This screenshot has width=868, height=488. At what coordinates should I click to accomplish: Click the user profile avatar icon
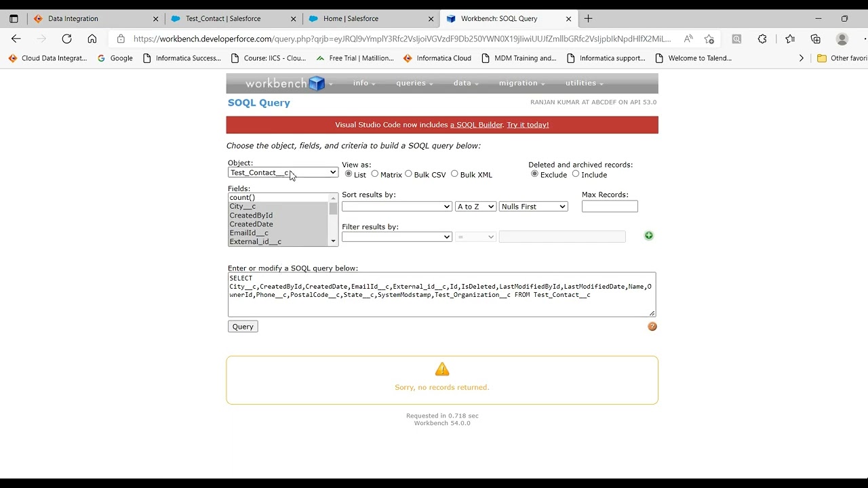point(842,39)
